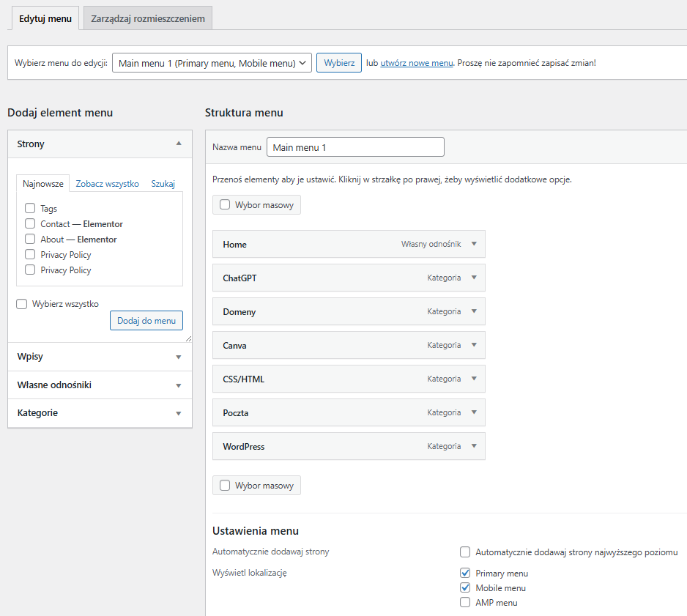The height and width of the screenshot is (616, 687).
Task: Open the menu selection dropdown
Action: [x=212, y=63]
